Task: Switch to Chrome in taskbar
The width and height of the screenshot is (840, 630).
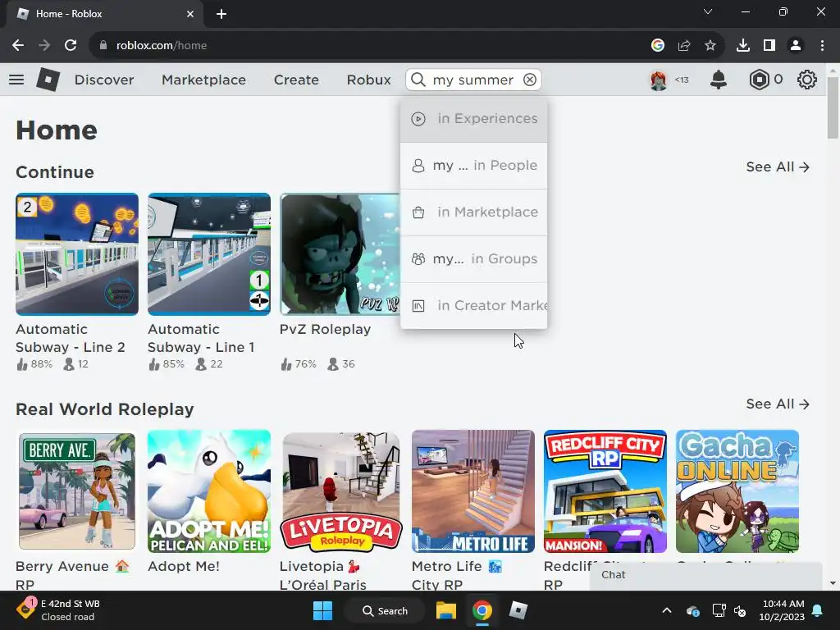Action: (482, 610)
